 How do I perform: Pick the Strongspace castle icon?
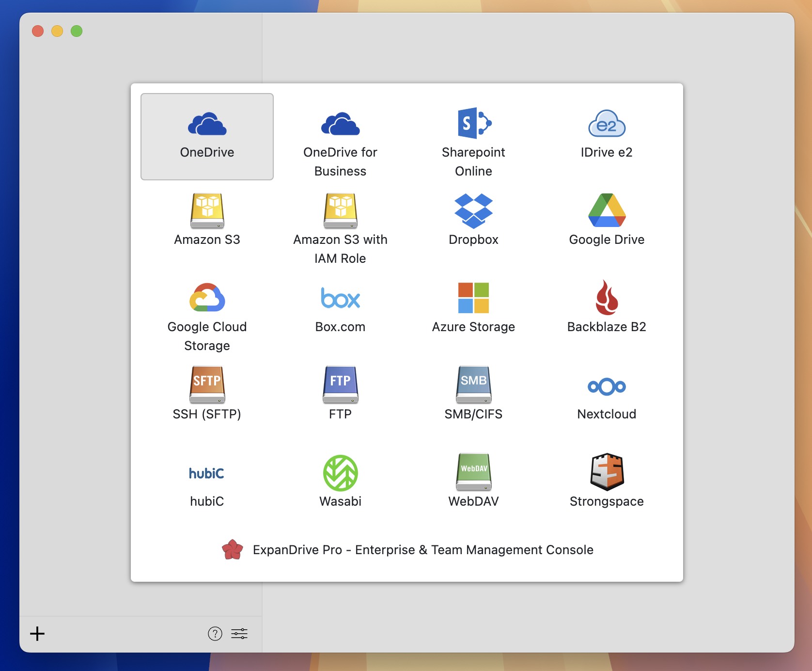tap(607, 472)
